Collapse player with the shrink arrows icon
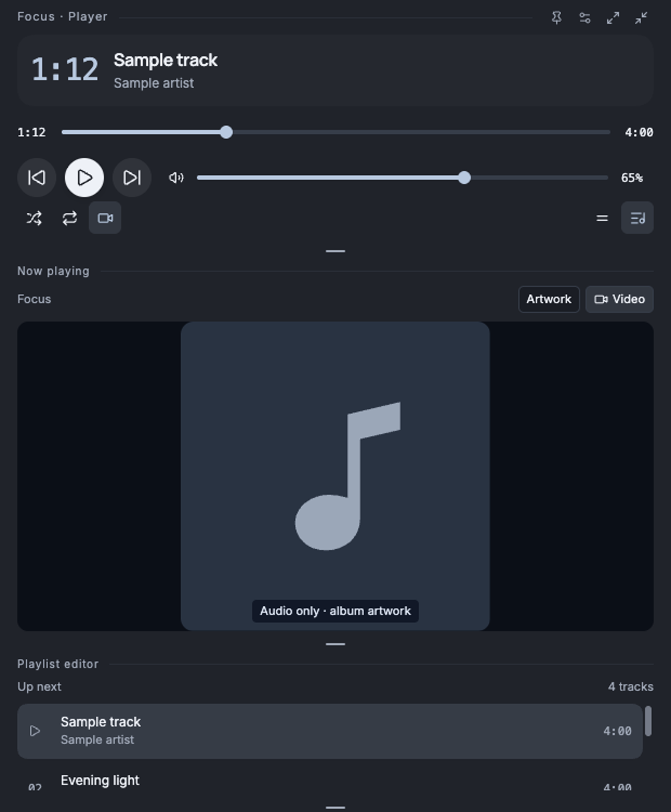The image size is (671, 812). (641, 18)
